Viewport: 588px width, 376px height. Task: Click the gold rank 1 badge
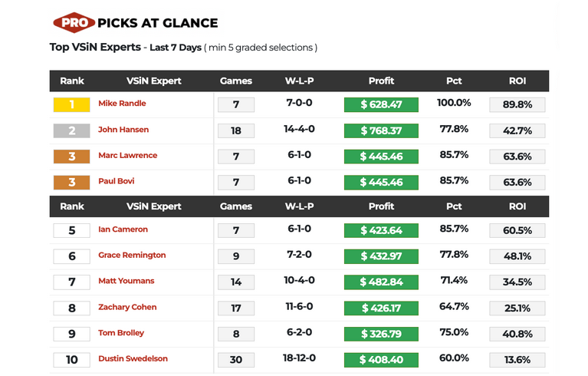click(72, 104)
